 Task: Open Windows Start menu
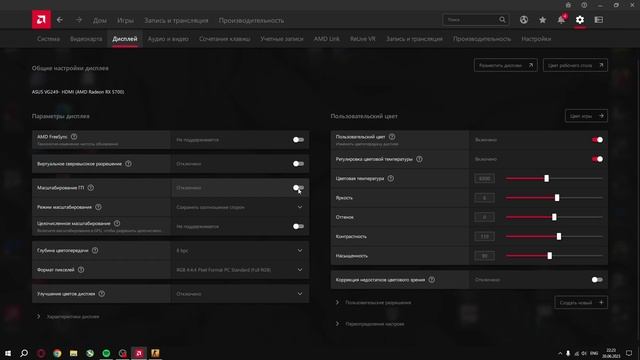coord(8,353)
